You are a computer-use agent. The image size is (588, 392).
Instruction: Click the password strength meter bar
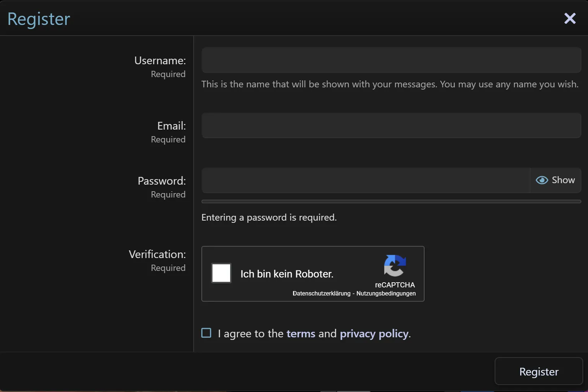[391, 201]
